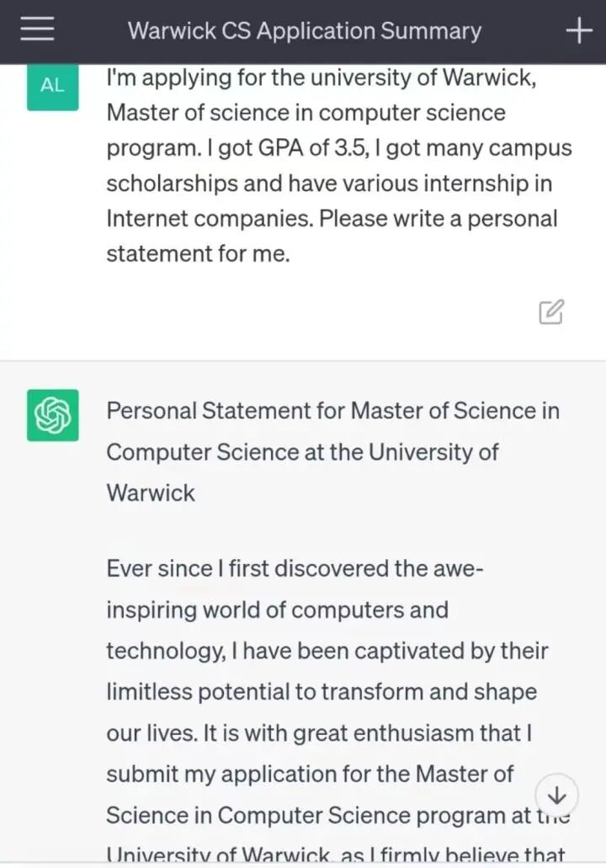Click "Computer Science at the University of" line
606x868 pixels.
[x=302, y=451]
